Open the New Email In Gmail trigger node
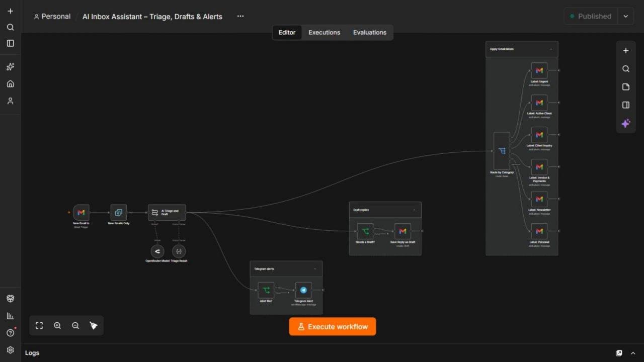This screenshot has width=644, height=362. pyautogui.click(x=81, y=212)
